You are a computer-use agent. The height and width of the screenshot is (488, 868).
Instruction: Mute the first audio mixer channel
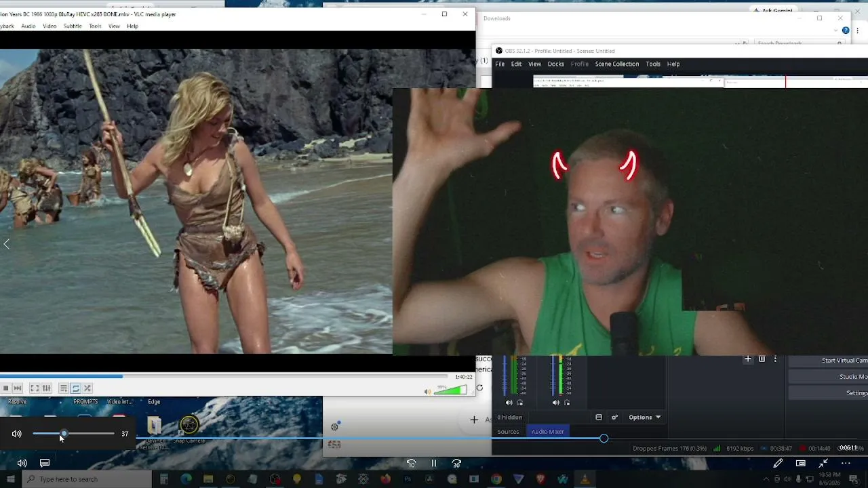click(509, 403)
